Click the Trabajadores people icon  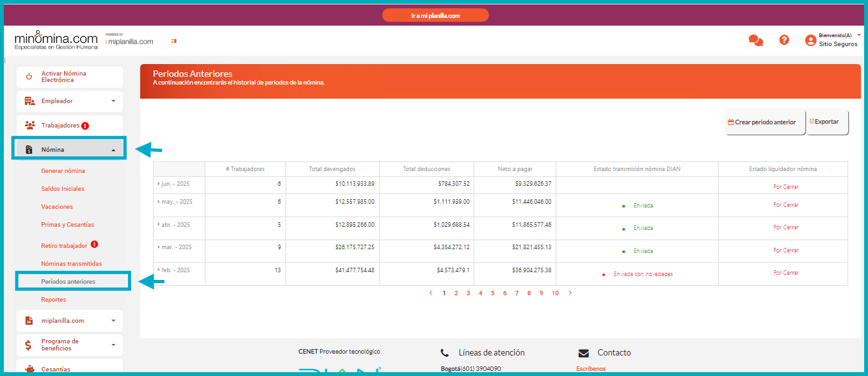pos(29,126)
